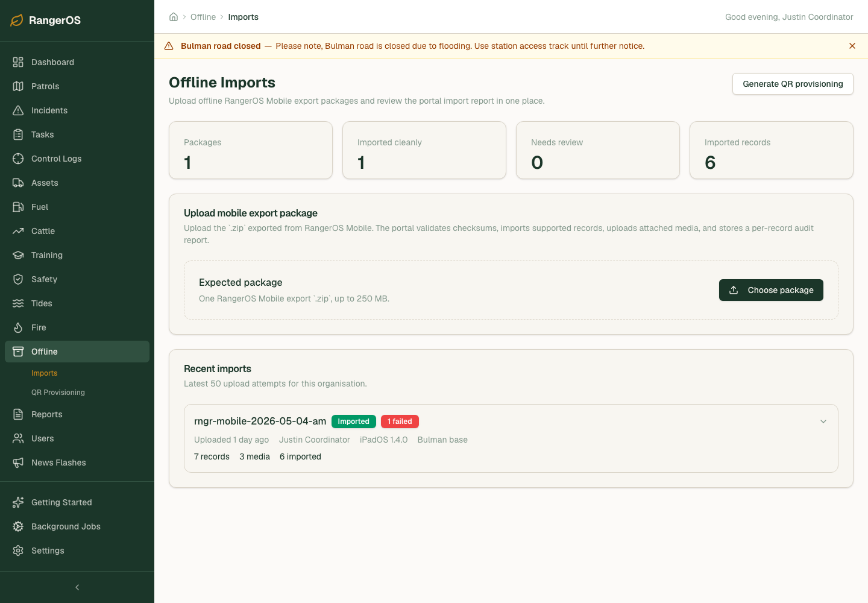The height and width of the screenshot is (603, 868).
Task: Click the Cattle trend icon
Action: pos(18,231)
